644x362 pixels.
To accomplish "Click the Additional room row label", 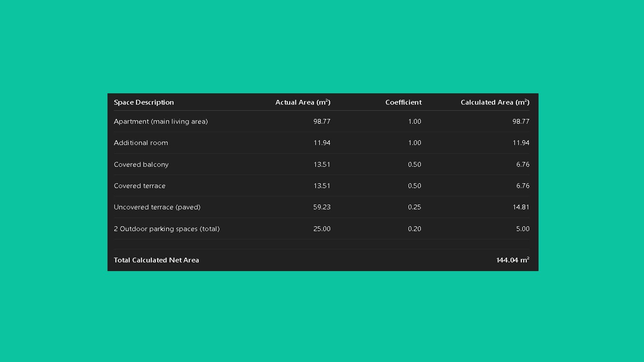I will click(141, 143).
